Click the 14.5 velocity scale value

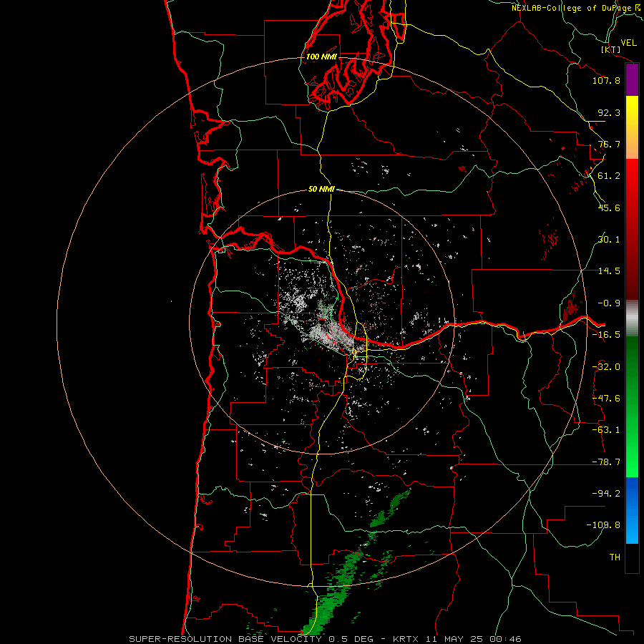609,271
